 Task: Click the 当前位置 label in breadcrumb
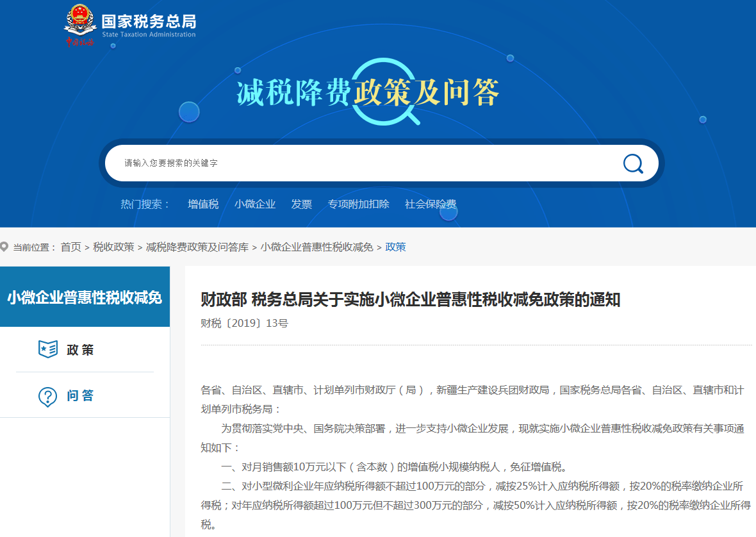coord(34,247)
